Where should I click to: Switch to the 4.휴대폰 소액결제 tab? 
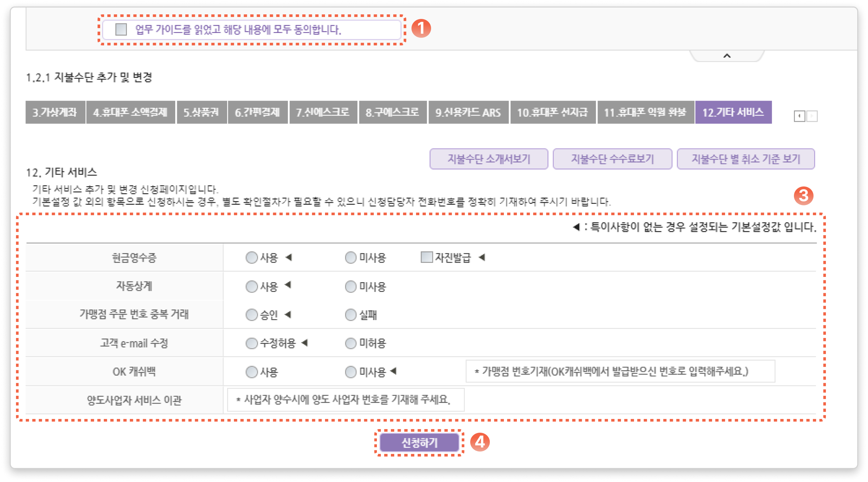131,112
